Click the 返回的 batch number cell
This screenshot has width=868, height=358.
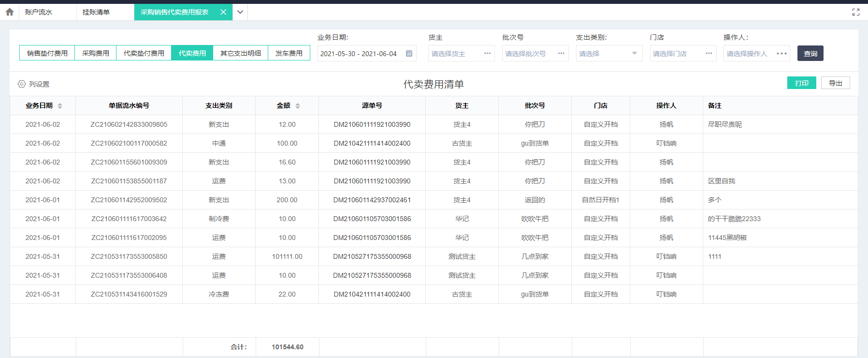pyautogui.click(x=535, y=200)
